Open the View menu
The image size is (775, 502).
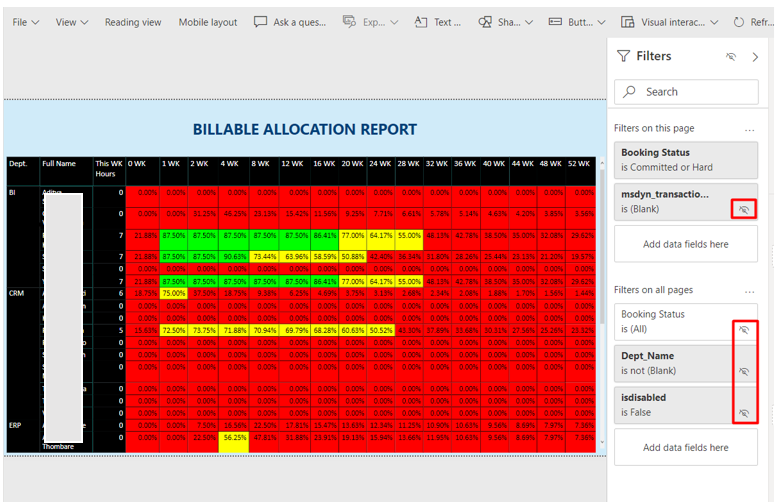coord(72,22)
